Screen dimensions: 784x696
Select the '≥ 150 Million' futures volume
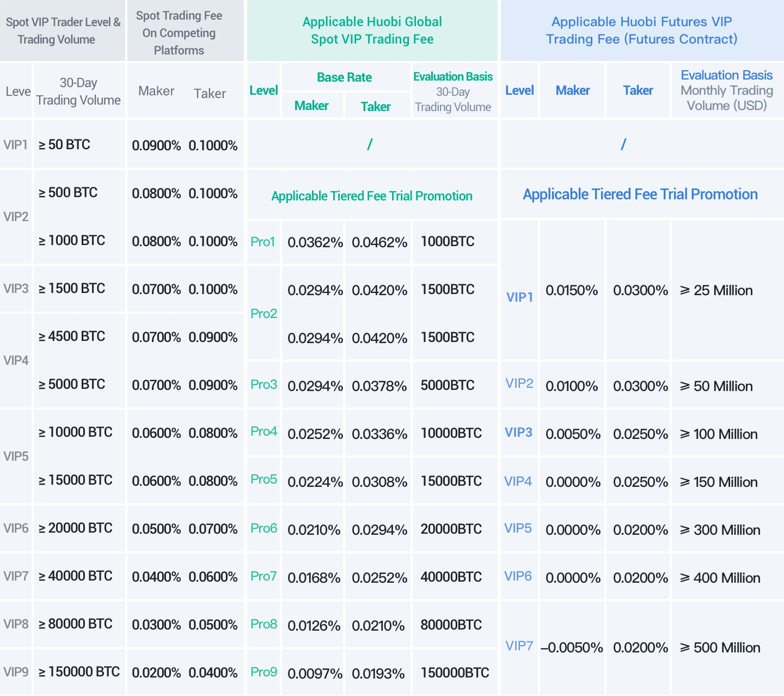[x=719, y=482]
